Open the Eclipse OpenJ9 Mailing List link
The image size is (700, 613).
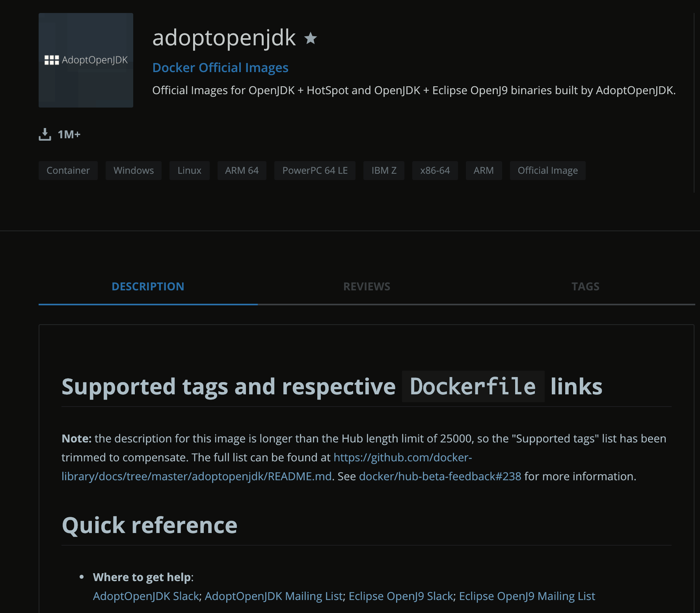(527, 596)
